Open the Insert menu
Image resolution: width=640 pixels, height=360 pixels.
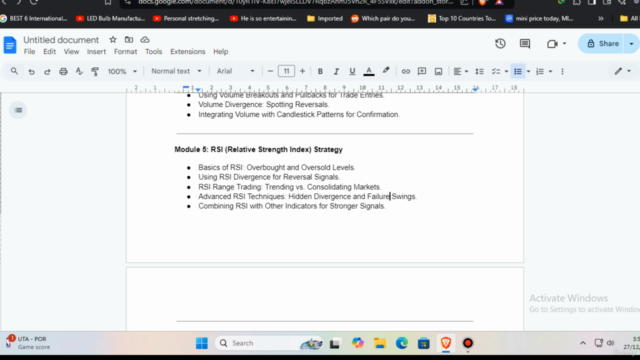tap(96, 52)
